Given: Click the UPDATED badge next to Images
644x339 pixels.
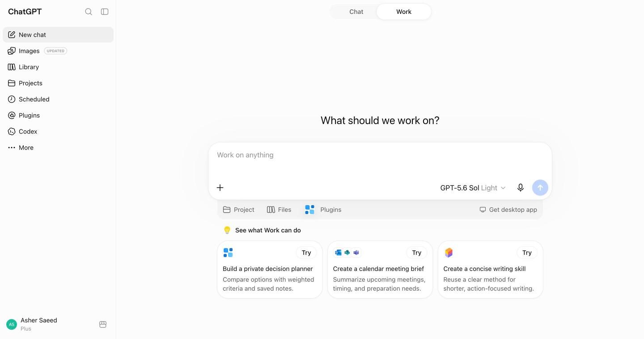Looking at the screenshot, I should coord(55,51).
